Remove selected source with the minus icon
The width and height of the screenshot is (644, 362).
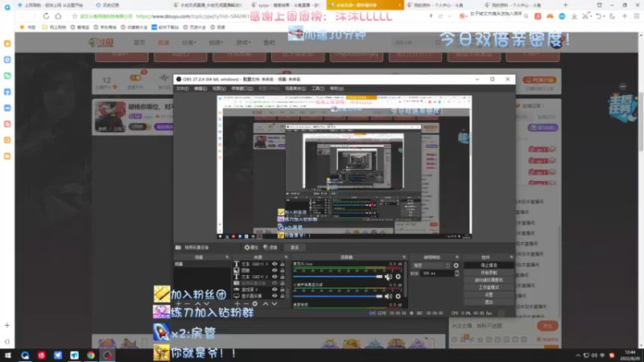246,304
